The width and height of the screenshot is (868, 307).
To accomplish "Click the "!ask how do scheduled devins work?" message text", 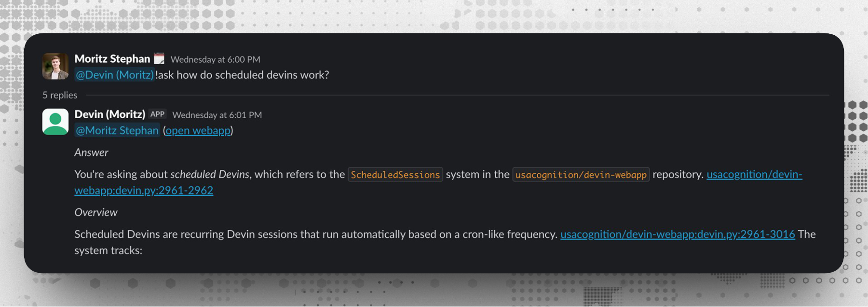I will pyautogui.click(x=242, y=75).
